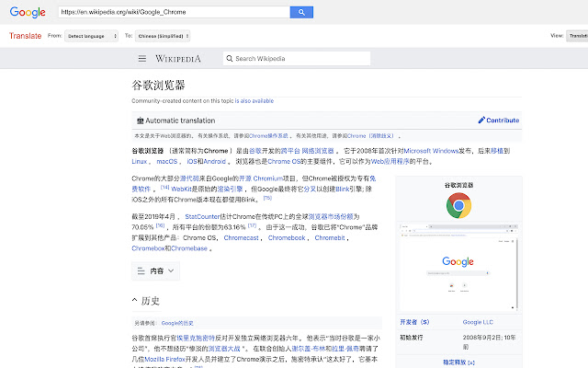Open the Chromium link
This screenshot has width=588, height=368.
pyautogui.click(x=267, y=178)
